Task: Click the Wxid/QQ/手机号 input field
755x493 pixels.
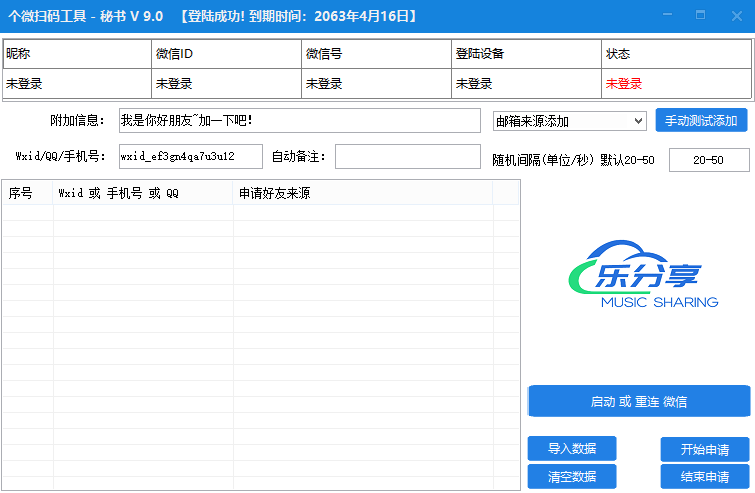Action: pos(190,156)
